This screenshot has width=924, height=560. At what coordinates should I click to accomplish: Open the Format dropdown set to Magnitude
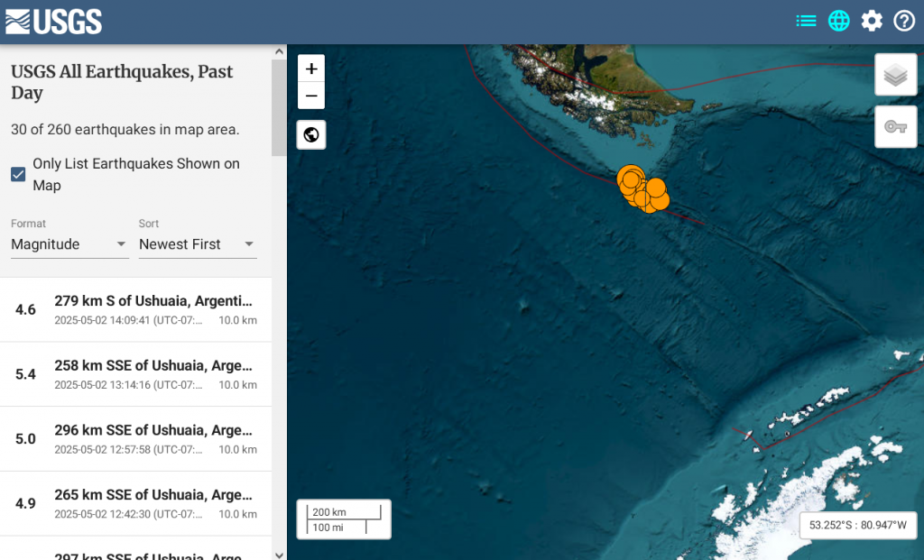tap(69, 244)
